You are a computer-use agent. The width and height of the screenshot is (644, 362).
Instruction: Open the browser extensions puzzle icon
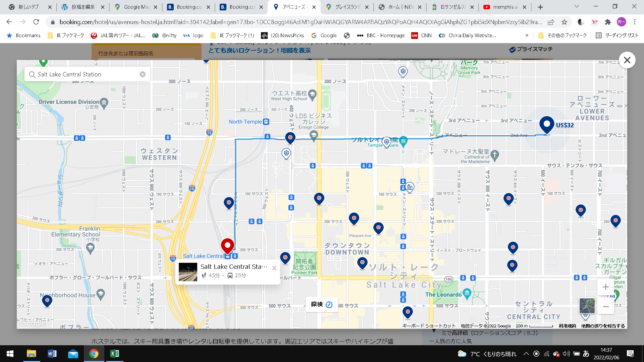click(x=608, y=22)
